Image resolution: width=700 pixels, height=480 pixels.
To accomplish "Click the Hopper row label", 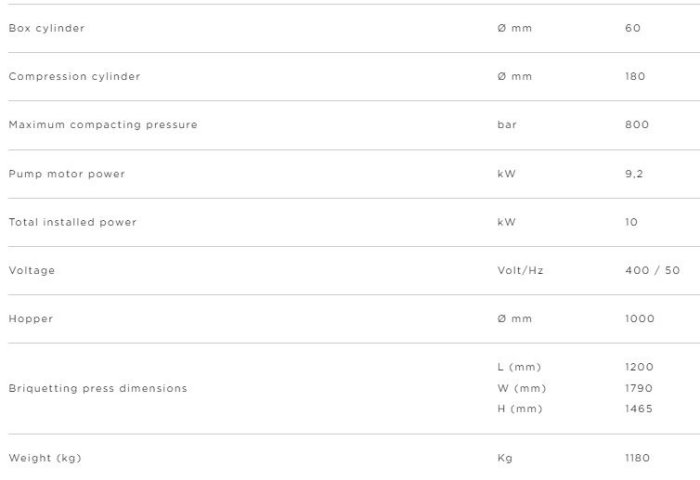I will (31, 319).
